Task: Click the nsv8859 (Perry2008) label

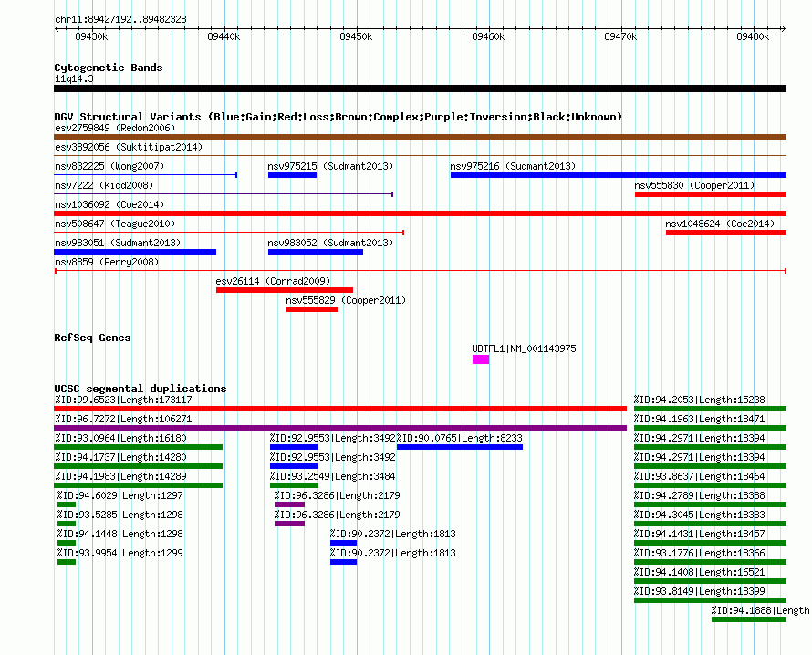Action: [x=107, y=262]
